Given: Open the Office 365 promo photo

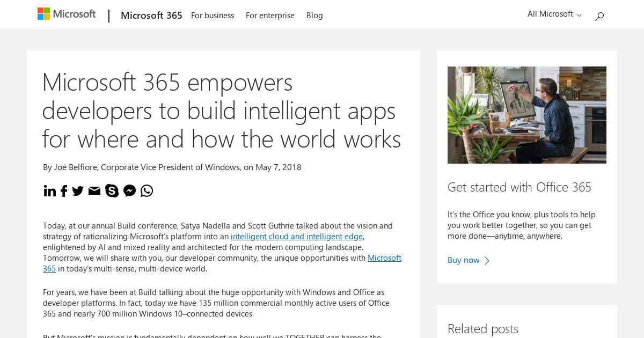Looking at the screenshot, I should point(527,115).
